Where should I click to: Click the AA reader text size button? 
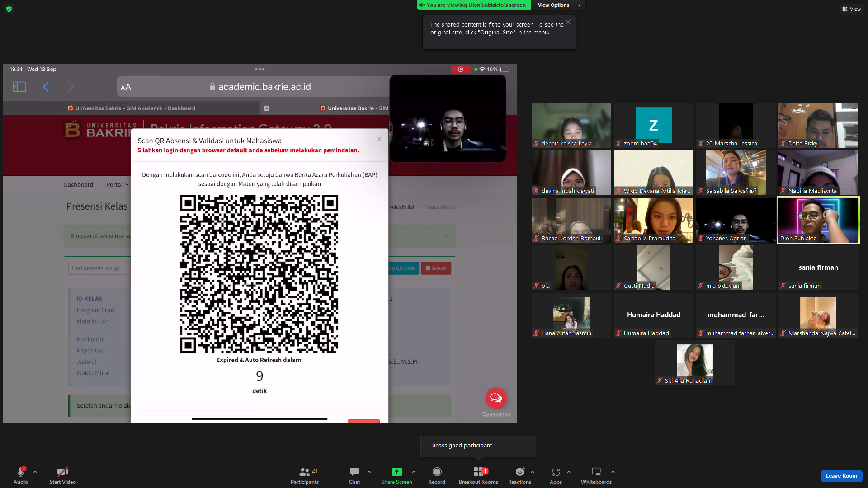[x=126, y=87]
